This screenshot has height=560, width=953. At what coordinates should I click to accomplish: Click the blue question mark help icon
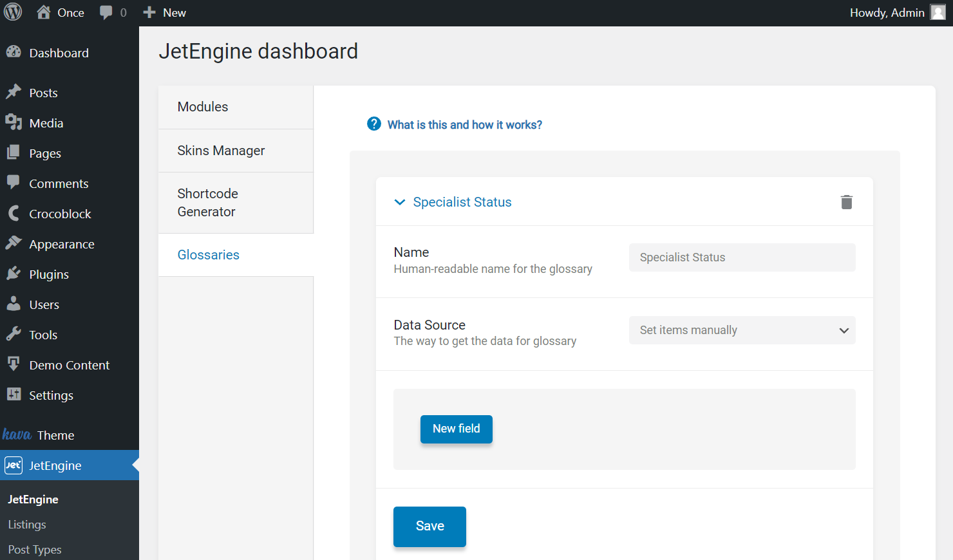[374, 124]
